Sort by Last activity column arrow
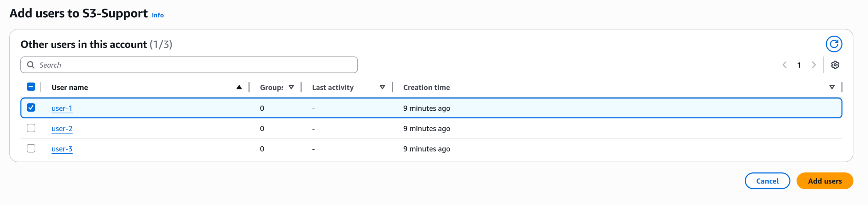 382,87
